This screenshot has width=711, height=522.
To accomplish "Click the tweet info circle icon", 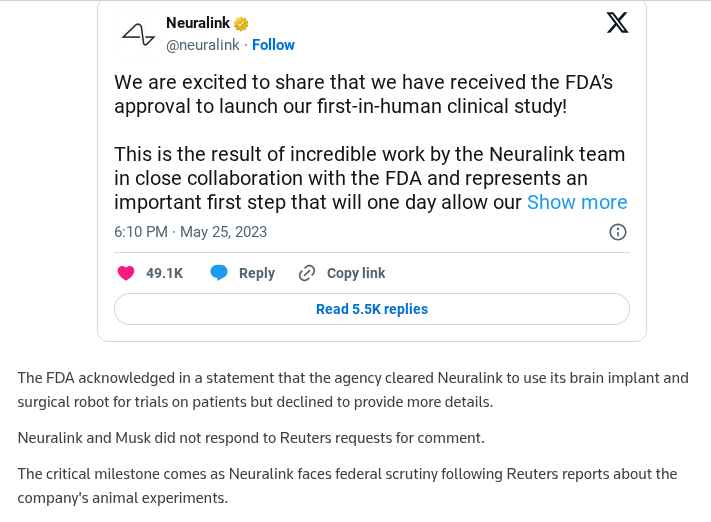I will (618, 232).
